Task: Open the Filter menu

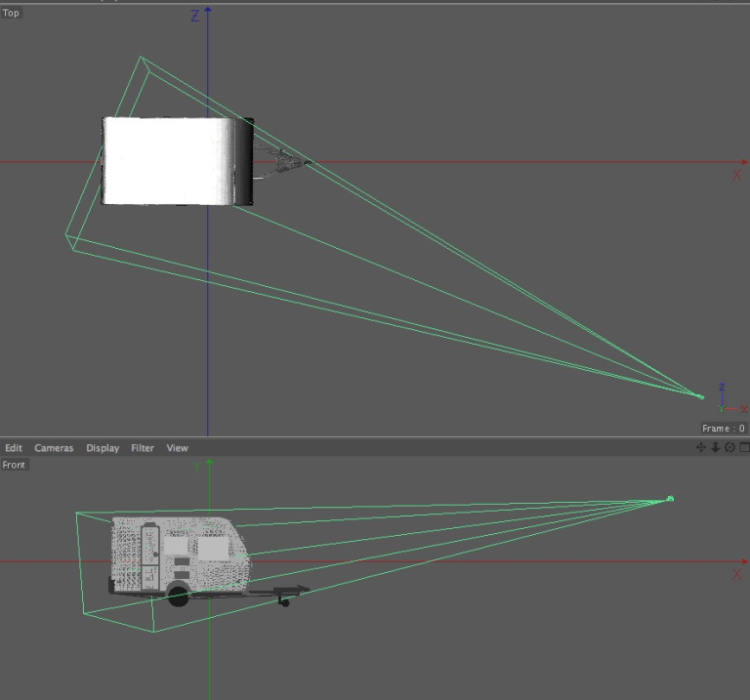Action: point(143,448)
